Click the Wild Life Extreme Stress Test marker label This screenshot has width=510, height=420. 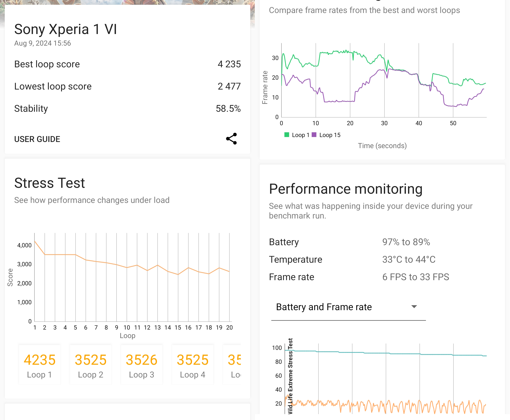click(290, 376)
